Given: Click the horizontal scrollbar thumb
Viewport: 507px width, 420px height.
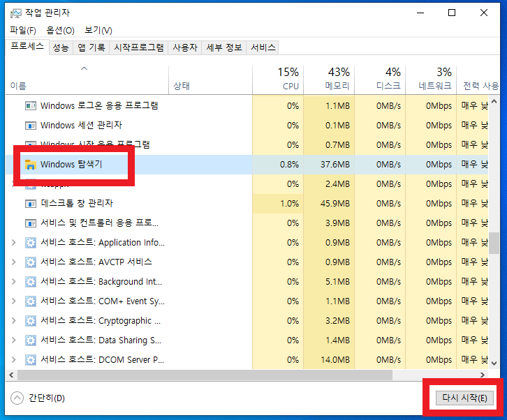Looking at the screenshot, I should click(205, 375).
